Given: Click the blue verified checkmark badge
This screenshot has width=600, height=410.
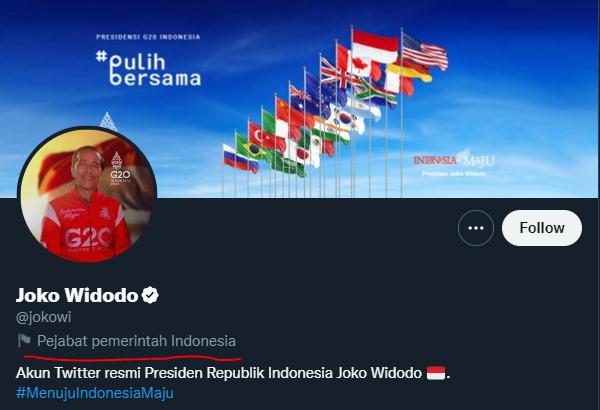Looking at the screenshot, I should pos(150,295).
